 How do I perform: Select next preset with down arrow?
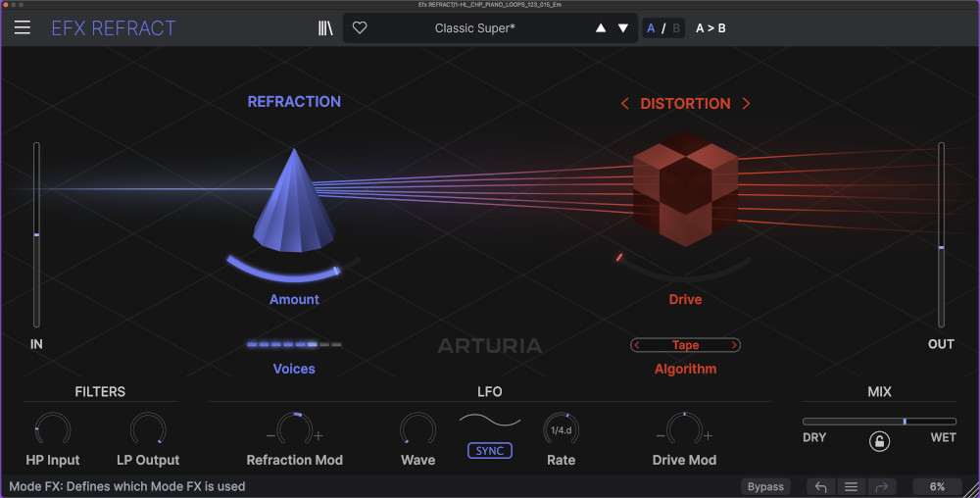click(623, 28)
